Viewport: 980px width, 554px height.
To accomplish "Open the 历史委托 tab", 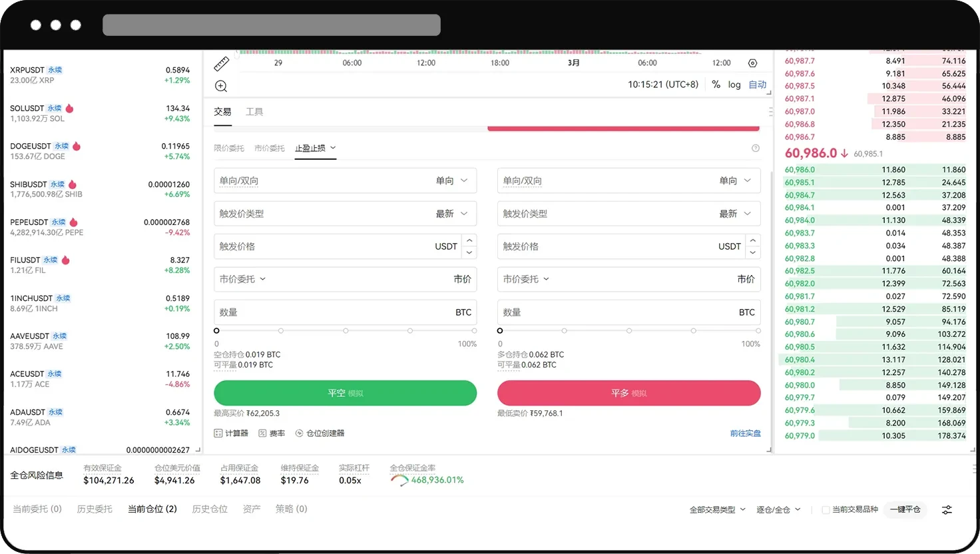I will [x=95, y=509].
